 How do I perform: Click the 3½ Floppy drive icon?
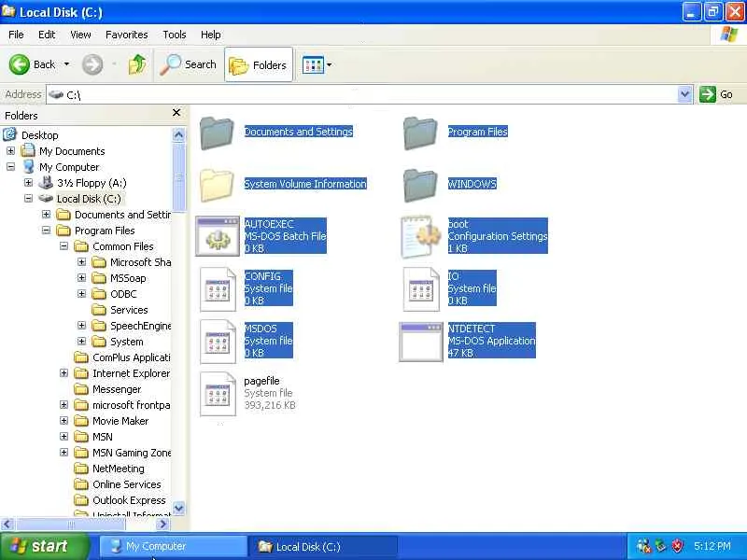46,183
